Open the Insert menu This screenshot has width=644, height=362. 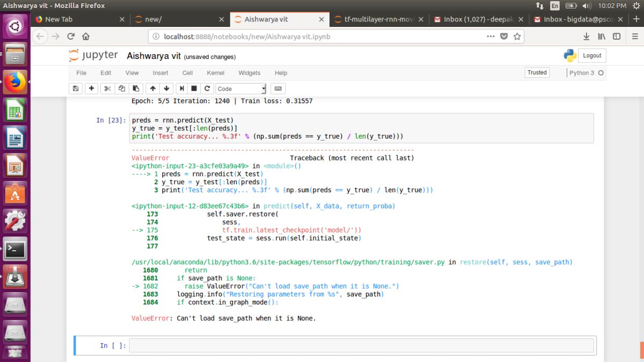pos(160,73)
